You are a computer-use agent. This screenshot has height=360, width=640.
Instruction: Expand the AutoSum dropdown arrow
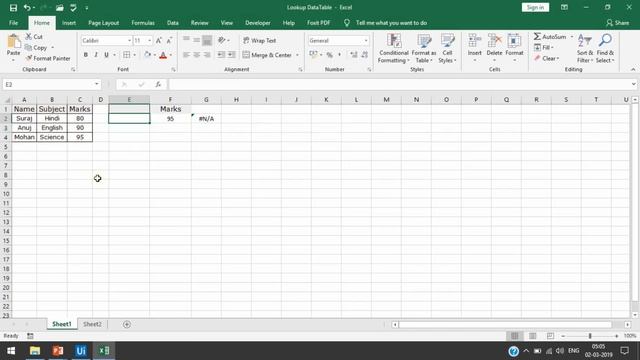coord(571,37)
